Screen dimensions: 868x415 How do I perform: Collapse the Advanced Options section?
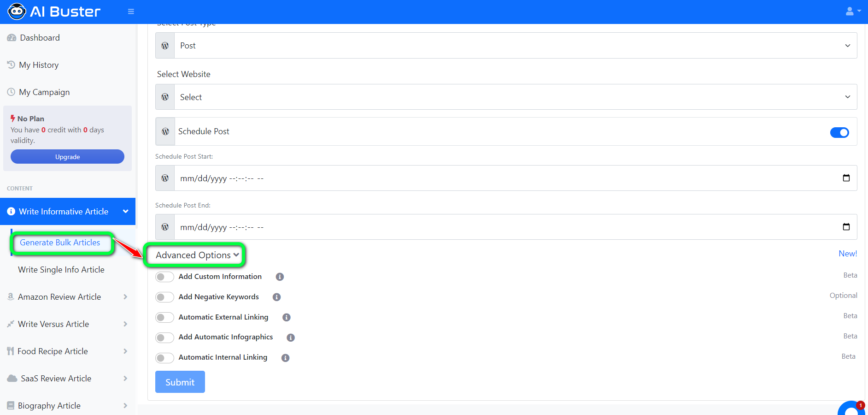[x=197, y=255]
